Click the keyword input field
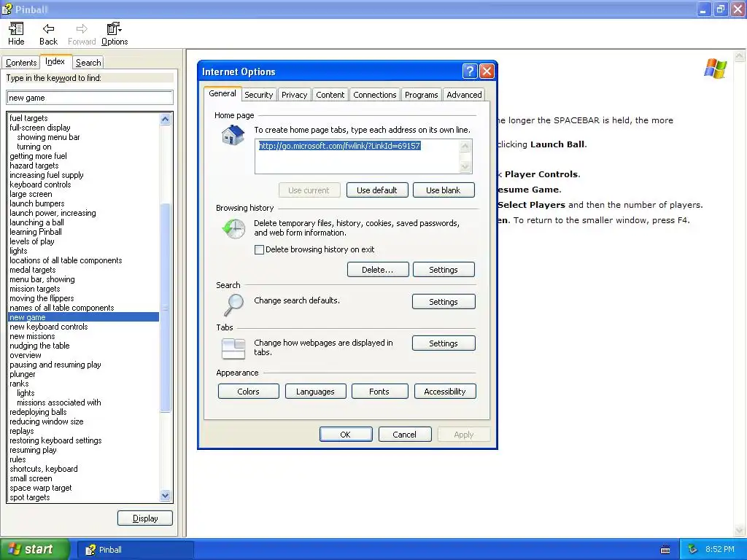Image resolution: width=747 pixels, height=560 pixels. point(90,98)
